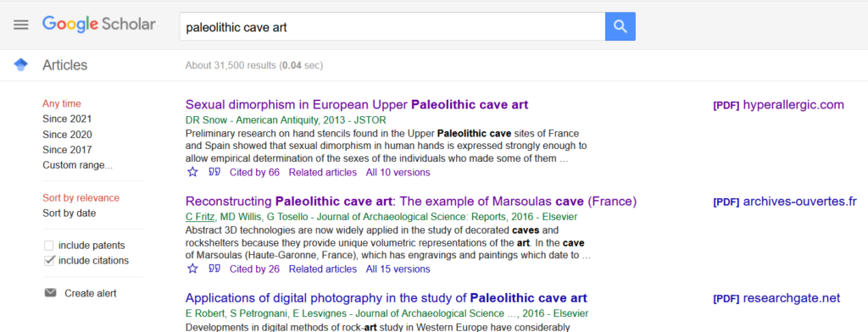Open Cited by 26 link
Viewport: 868px width, 332px height.
(x=254, y=269)
